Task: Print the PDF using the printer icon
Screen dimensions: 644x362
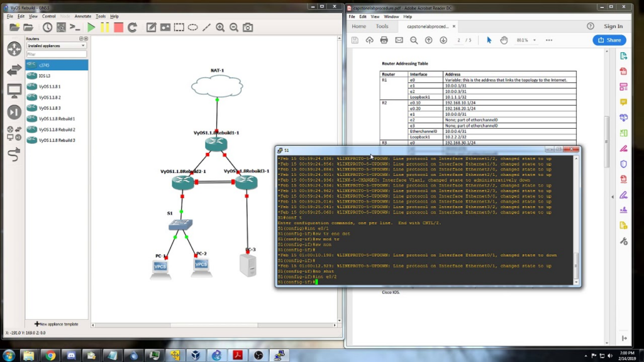Action: coord(384,40)
